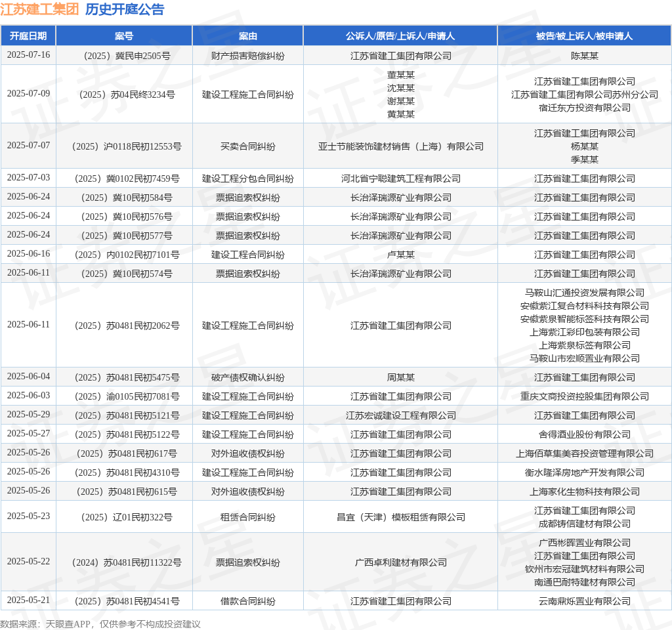
Task: Click 重庆文商投资控股集团有限公司 defendant
Action: [585, 396]
